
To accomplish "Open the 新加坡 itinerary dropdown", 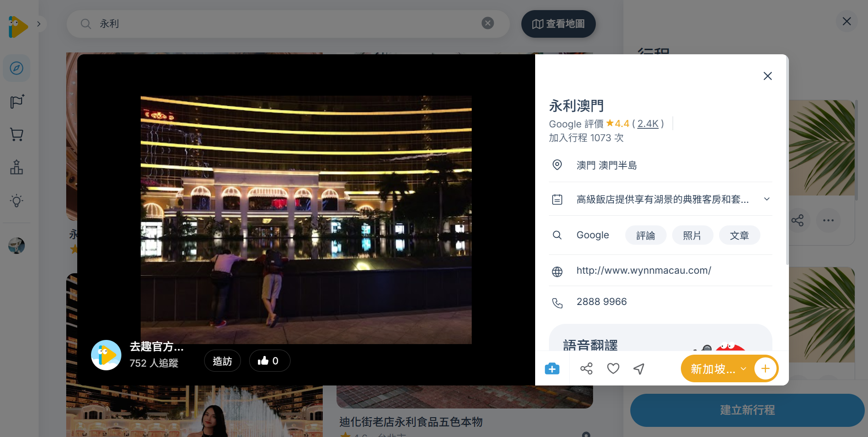I will (x=718, y=369).
